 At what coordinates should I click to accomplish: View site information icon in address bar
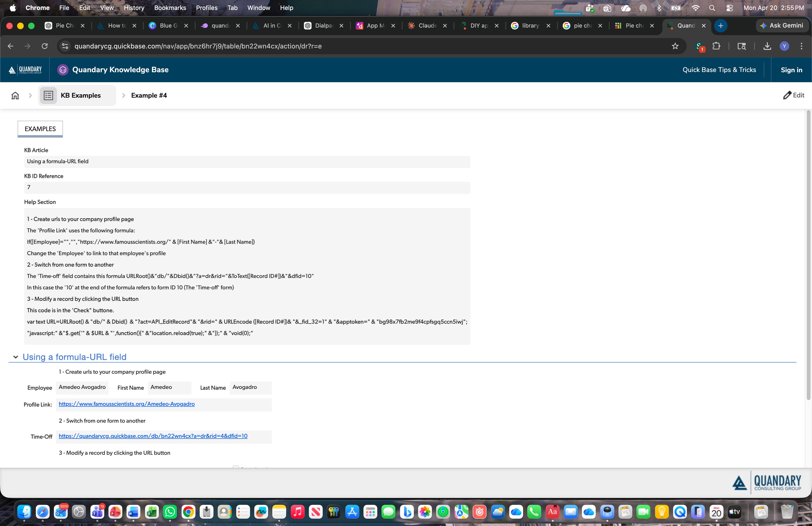point(65,46)
